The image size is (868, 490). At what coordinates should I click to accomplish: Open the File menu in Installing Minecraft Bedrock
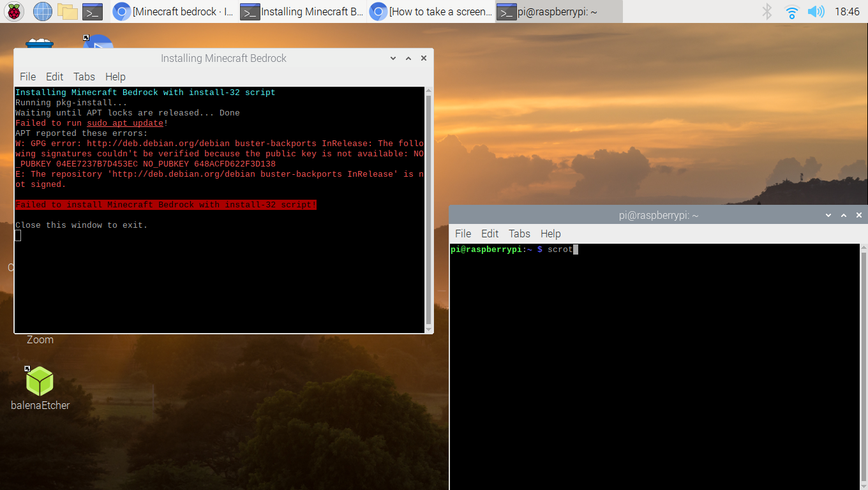(x=28, y=77)
